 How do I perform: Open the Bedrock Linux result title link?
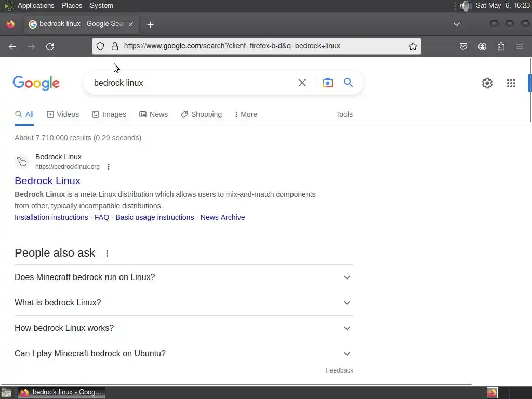click(x=47, y=181)
